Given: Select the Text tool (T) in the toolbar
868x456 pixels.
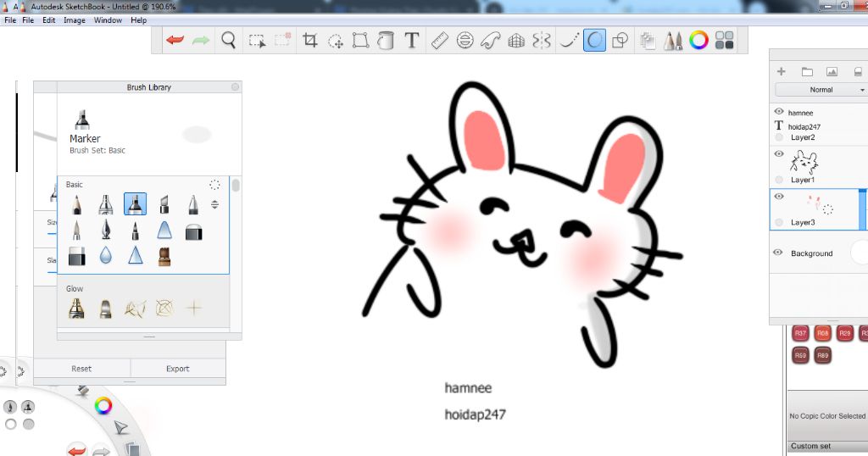Looking at the screenshot, I should [x=411, y=41].
